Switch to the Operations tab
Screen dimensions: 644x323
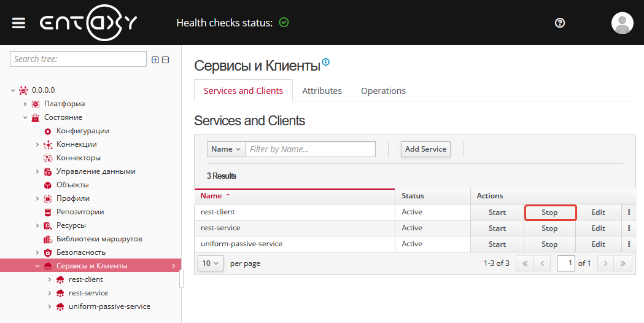point(383,90)
